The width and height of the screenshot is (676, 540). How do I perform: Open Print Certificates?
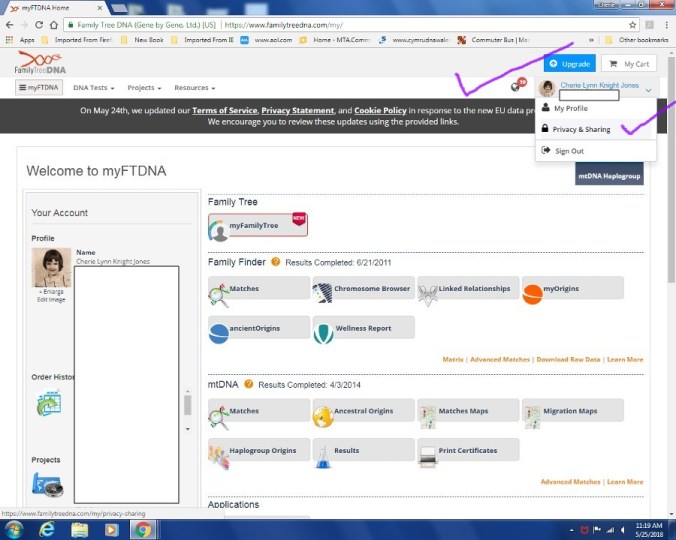(468, 451)
